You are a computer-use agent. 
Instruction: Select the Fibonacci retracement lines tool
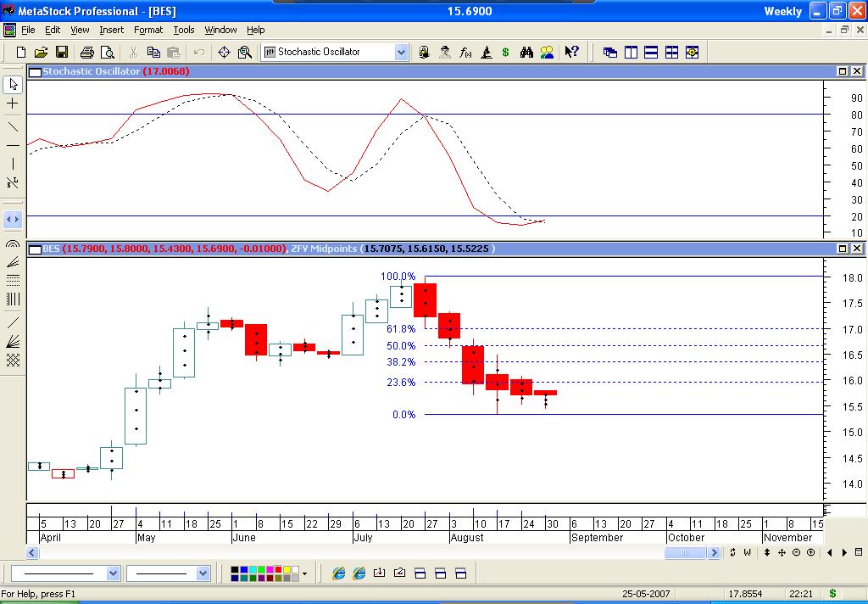pyautogui.click(x=13, y=280)
